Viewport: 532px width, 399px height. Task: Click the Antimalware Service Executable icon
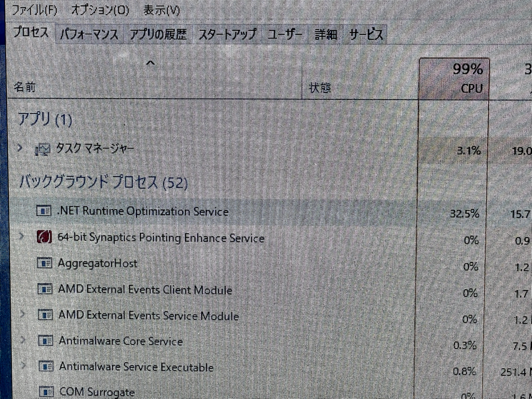[47, 367]
